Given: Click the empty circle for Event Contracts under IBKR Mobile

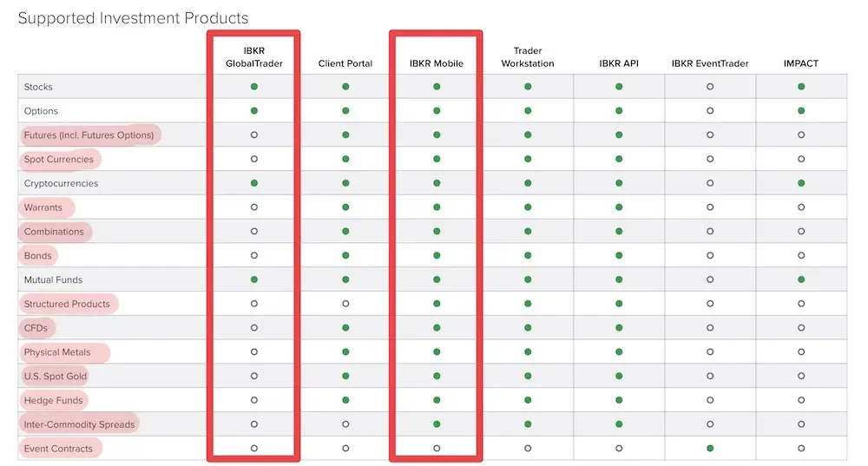Looking at the screenshot, I should (437, 449).
